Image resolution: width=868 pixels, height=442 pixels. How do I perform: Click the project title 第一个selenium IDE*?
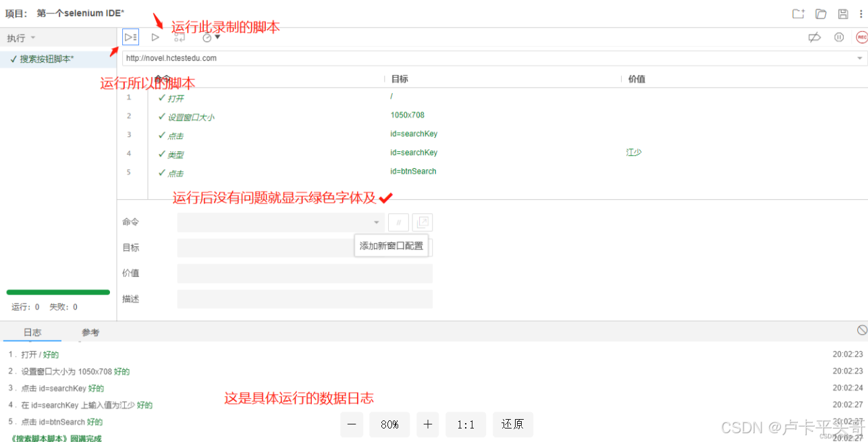(80, 13)
